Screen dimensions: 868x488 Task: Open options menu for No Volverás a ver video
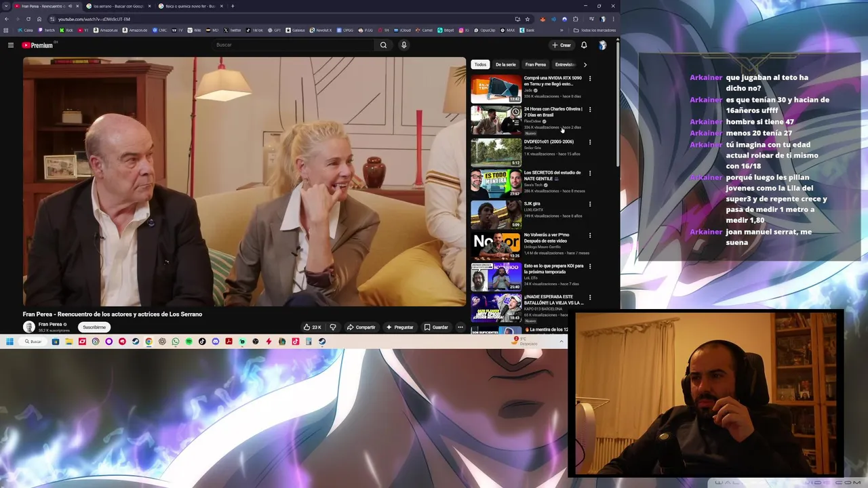click(590, 235)
